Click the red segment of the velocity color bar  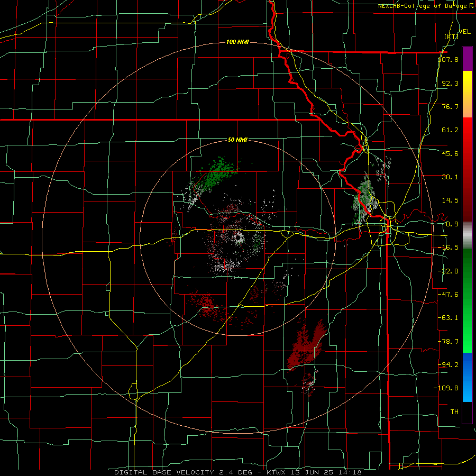click(x=467, y=169)
